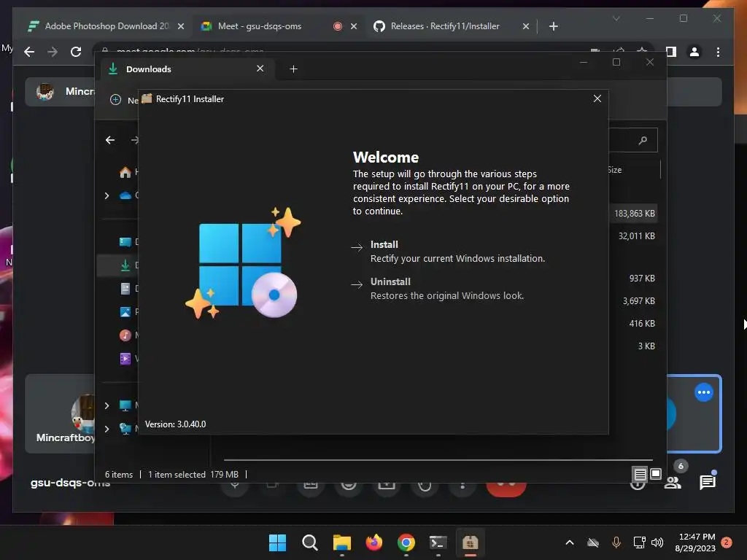
Task: Open Videos folder icon in sidebar
Action: pyautogui.click(x=125, y=359)
